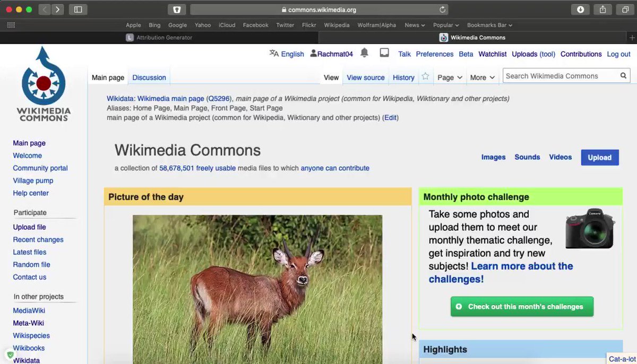The image size is (637, 364).
Task: Open the News bookmarks dropdown
Action: [x=415, y=25]
